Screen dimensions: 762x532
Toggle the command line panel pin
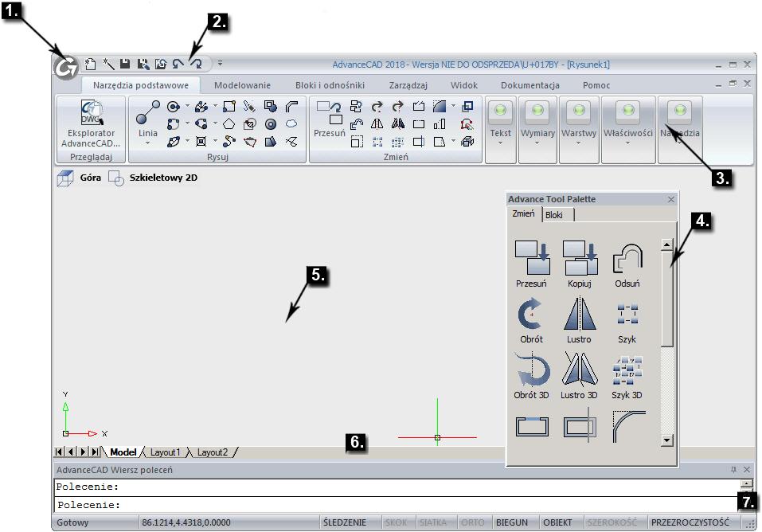pyautogui.click(x=733, y=469)
